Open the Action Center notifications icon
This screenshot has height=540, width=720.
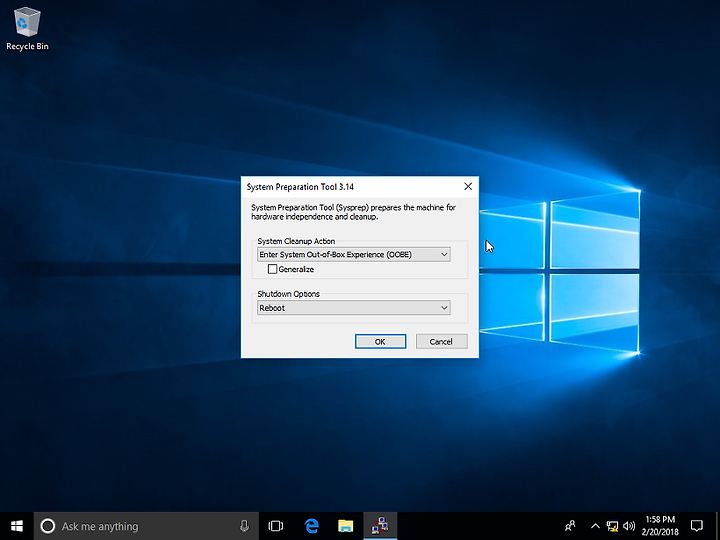(x=697, y=526)
